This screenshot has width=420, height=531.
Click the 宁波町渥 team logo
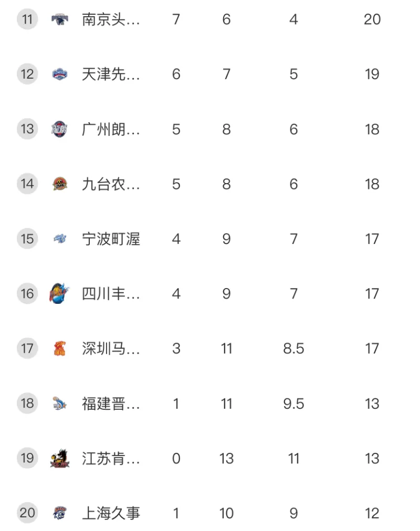click(x=60, y=239)
